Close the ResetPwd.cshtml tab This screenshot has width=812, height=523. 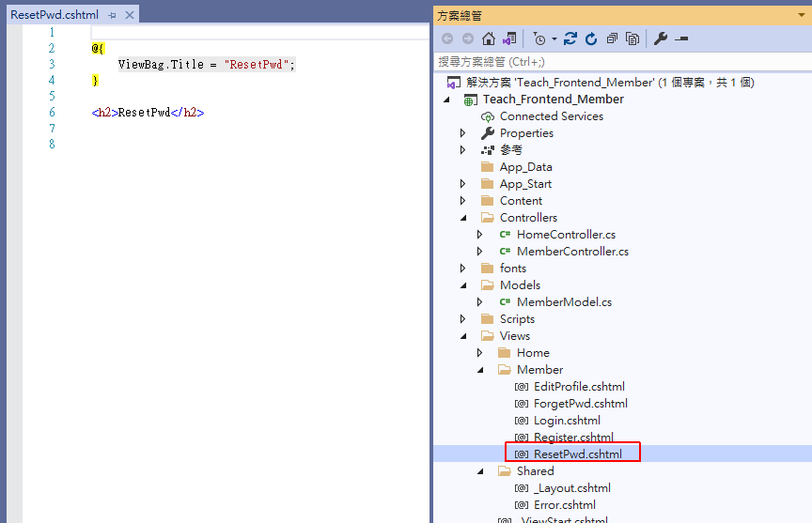[x=130, y=16]
